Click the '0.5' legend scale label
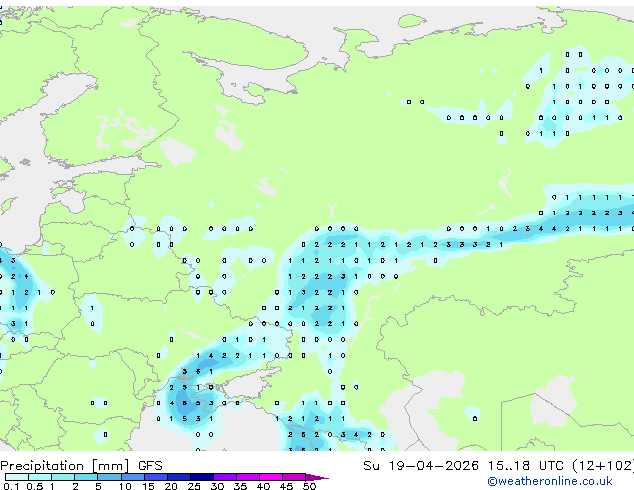634x490 pixels. pos(35,486)
